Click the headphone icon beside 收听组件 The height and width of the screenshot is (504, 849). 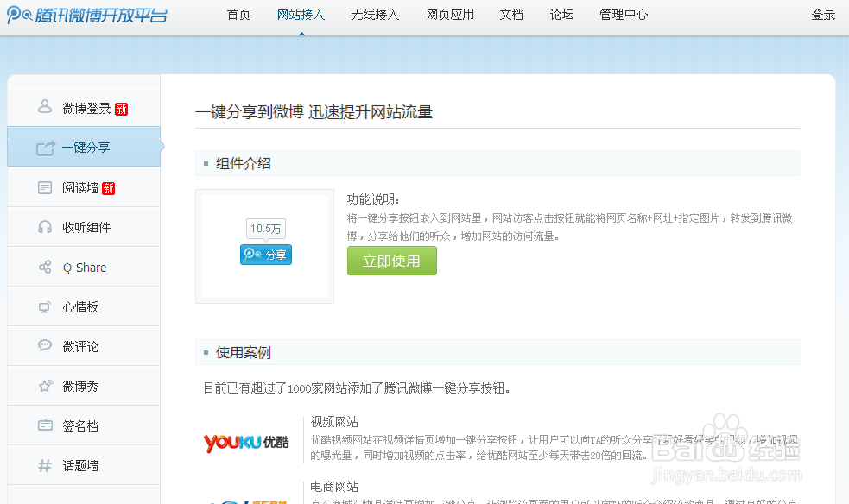click(x=44, y=227)
